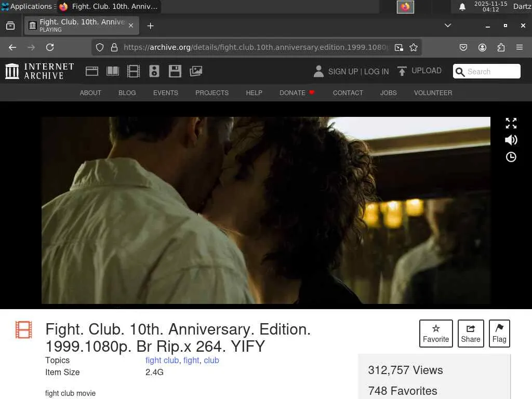Click the video frame to pause playback

tap(265, 210)
